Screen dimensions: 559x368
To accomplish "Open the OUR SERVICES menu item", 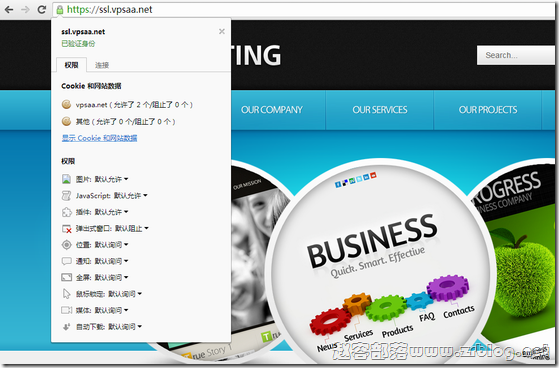I will click(380, 110).
